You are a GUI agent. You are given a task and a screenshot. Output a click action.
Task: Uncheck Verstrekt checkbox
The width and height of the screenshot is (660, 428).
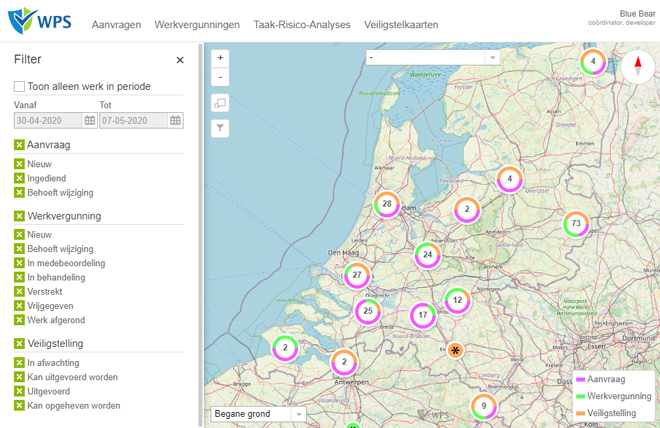[x=19, y=292]
